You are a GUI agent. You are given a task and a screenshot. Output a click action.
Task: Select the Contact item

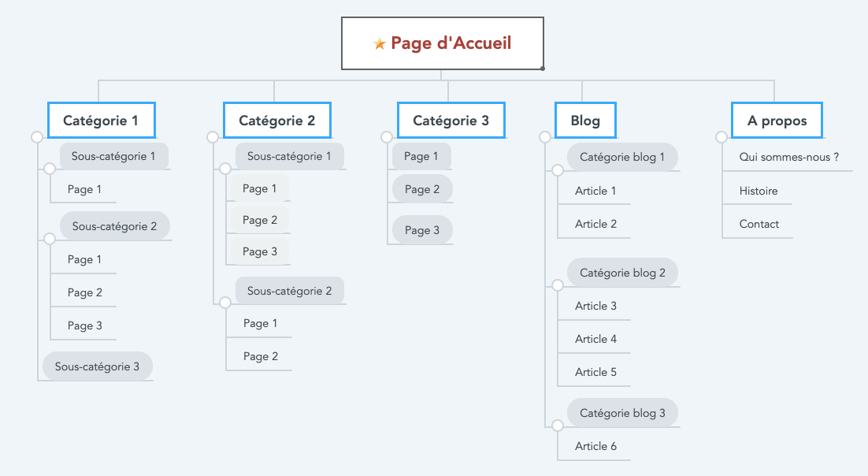click(x=759, y=224)
